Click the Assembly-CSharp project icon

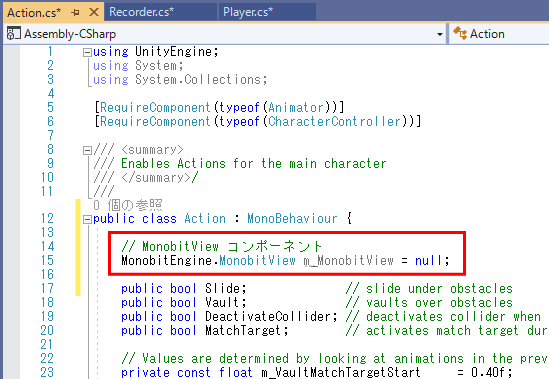[14, 34]
